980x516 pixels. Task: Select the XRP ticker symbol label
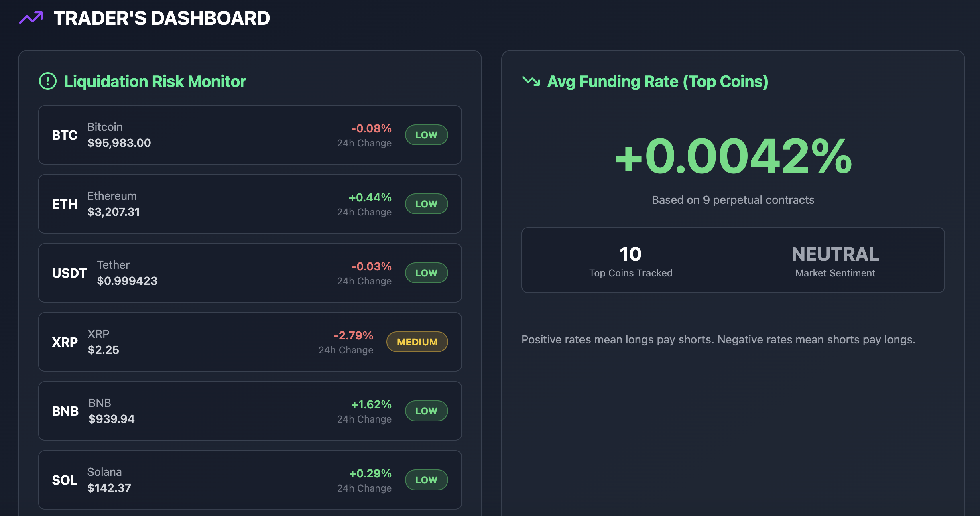pyautogui.click(x=65, y=342)
